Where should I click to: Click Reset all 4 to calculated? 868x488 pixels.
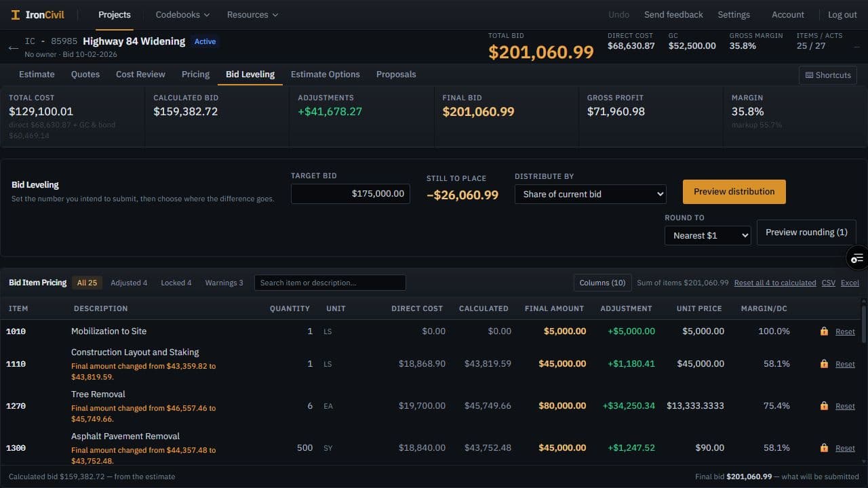(775, 283)
